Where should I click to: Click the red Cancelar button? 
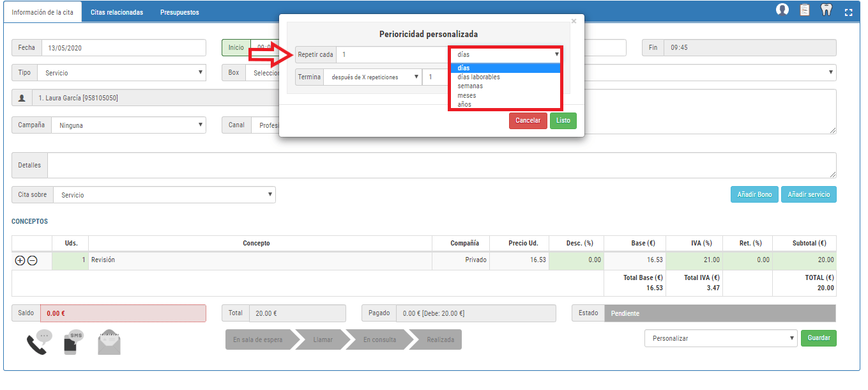tap(528, 121)
